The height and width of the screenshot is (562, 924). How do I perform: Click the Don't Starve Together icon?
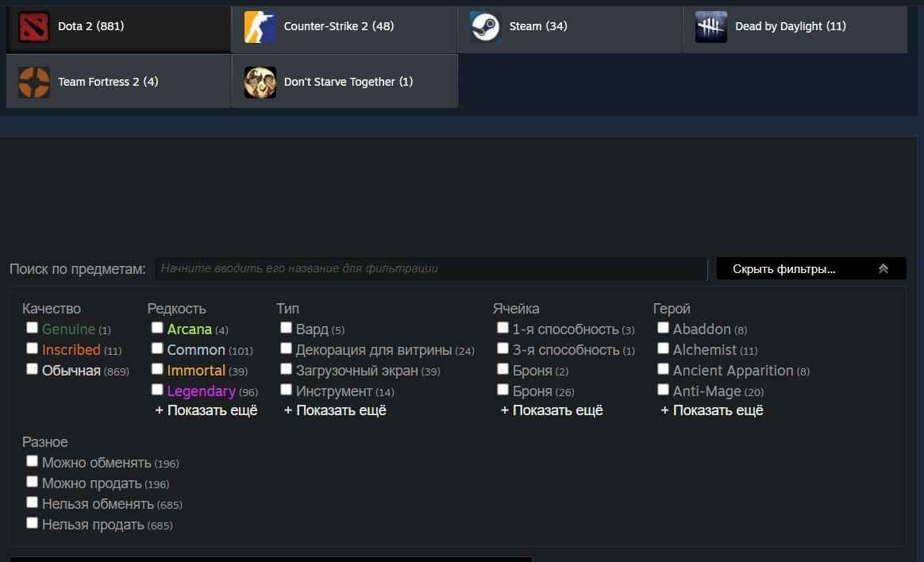[260, 82]
